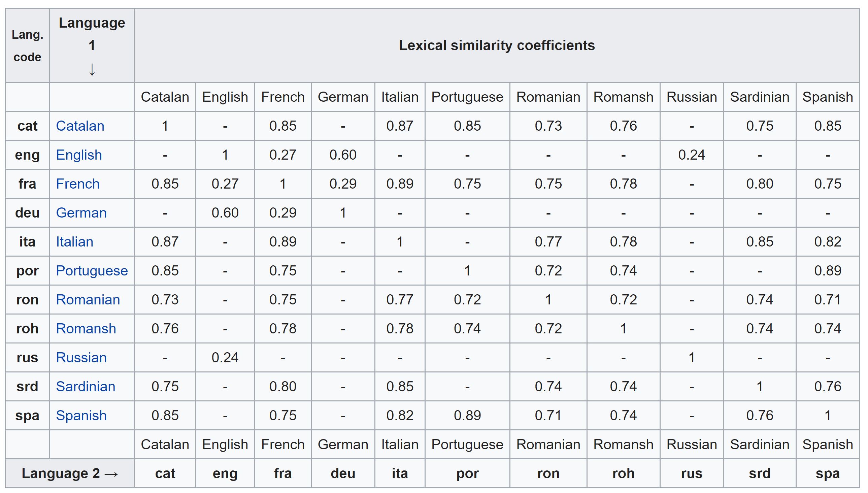Click the 0.60 cell in English row
The image size is (868, 493).
(x=343, y=155)
